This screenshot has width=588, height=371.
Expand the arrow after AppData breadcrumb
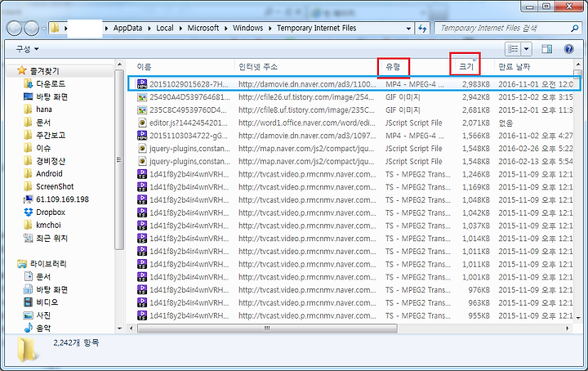pos(149,29)
